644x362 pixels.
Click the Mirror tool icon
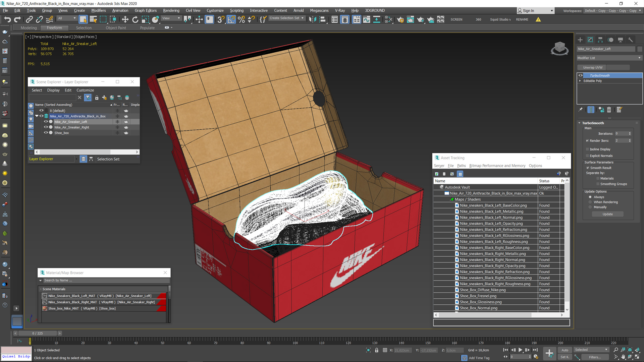313,19
